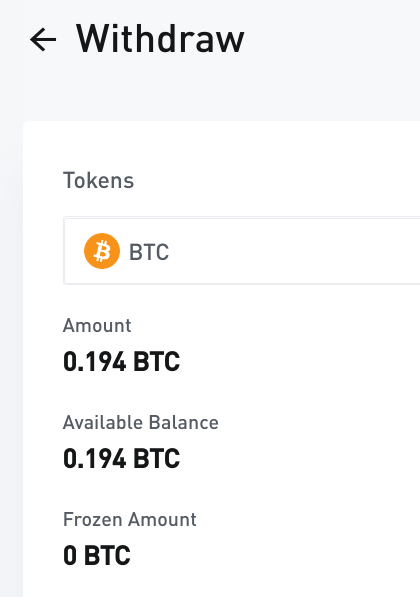Click the orange Bitcoin logo icon
420x597 pixels.
[x=102, y=251]
